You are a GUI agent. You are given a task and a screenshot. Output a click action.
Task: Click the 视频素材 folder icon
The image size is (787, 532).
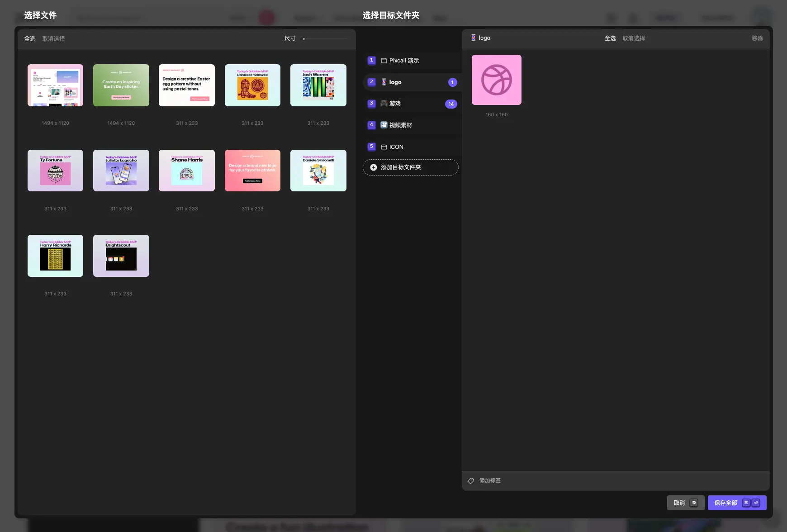pos(384,125)
